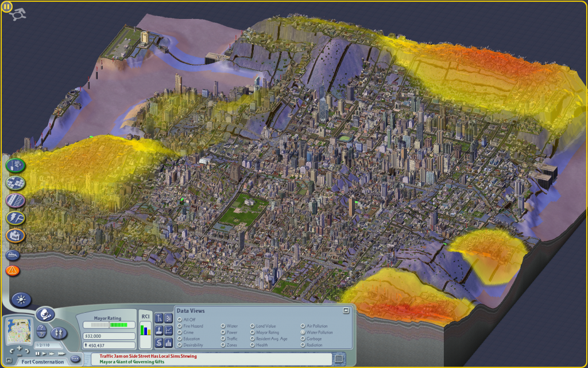Viewport: 588px width, 368px height.
Task: Collapse the control panel with the small minimize button
Action: tap(9, 361)
